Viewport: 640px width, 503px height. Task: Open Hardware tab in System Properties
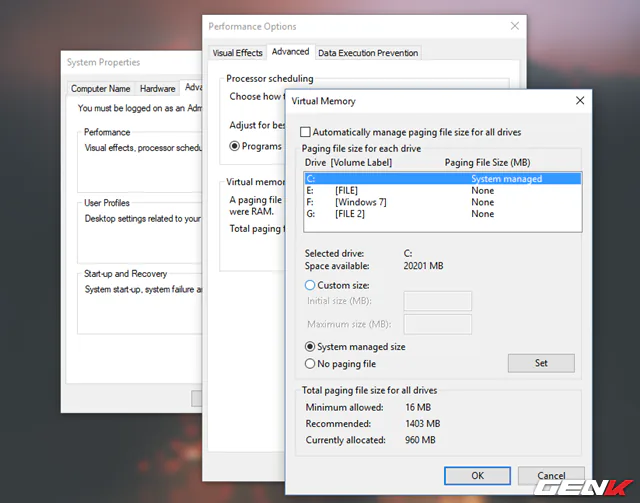(158, 89)
